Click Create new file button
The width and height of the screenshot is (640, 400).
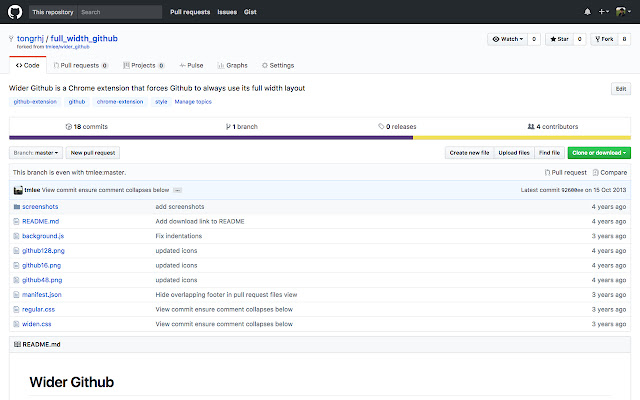click(469, 153)
